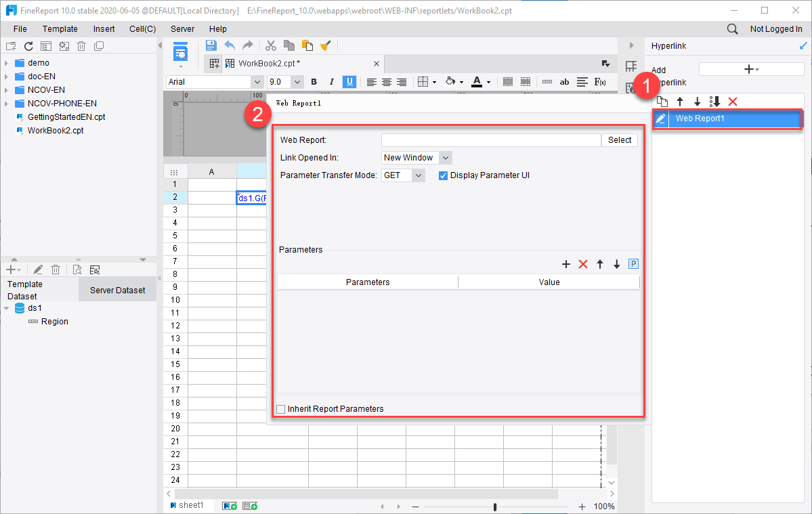Preview dataset ds1 using magnifier icon
The width and height of the screenshot is (812, 514).
77,269
